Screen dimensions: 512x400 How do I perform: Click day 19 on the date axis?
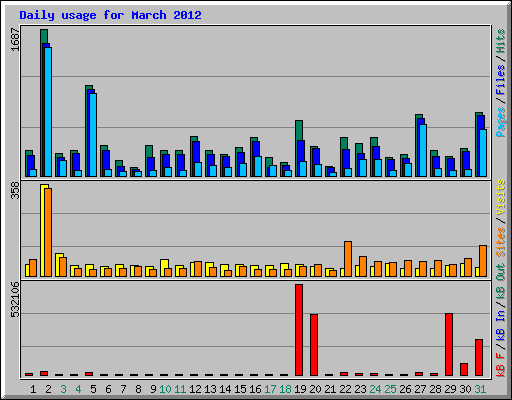pos(300,389)
